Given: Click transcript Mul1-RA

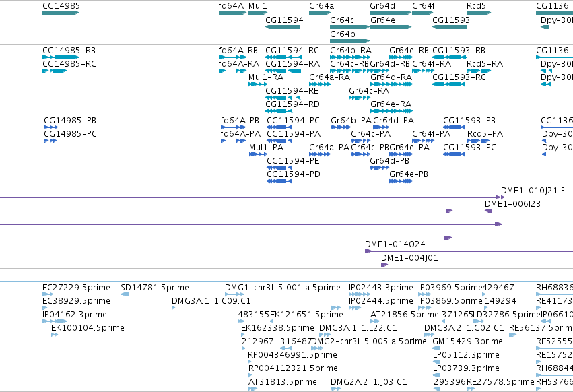Looking at the screenshot, I should pyautogui.click(x=258, y=84).
